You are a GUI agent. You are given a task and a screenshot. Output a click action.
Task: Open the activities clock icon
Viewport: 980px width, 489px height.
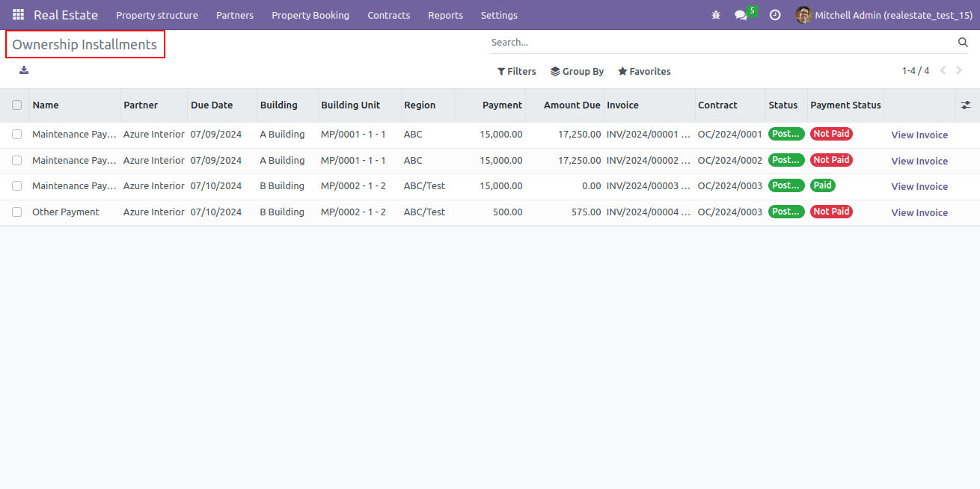point(775,15)
